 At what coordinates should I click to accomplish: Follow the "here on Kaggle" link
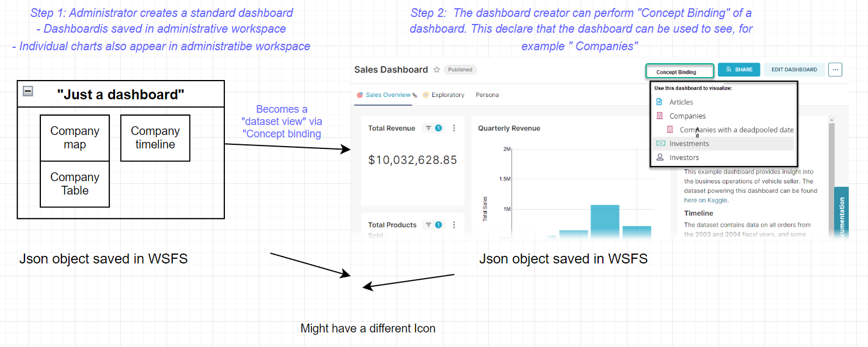point(690,200)
